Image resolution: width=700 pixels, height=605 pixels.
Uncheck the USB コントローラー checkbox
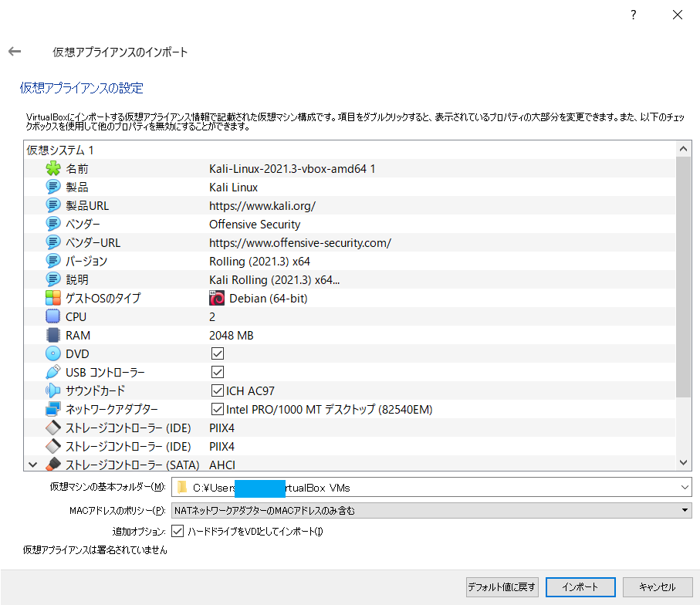(218, 372)
